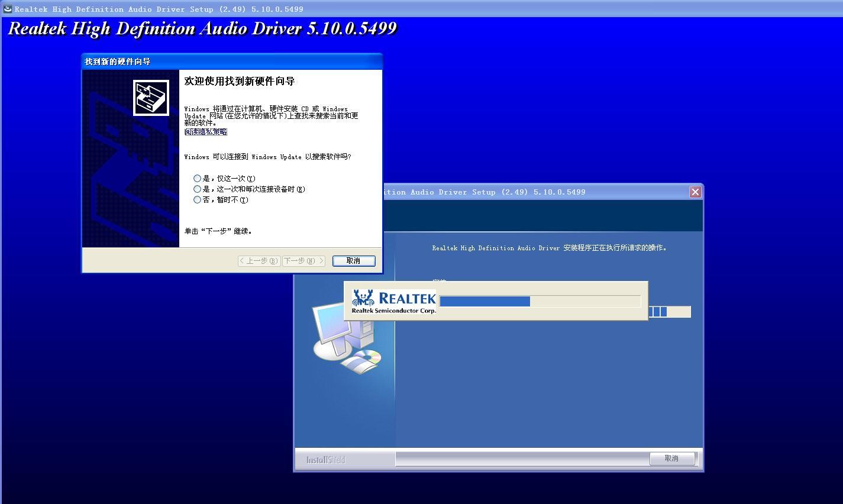Click the disabled 上一步 button
The image size is (843, 504).
click(259, 260)
